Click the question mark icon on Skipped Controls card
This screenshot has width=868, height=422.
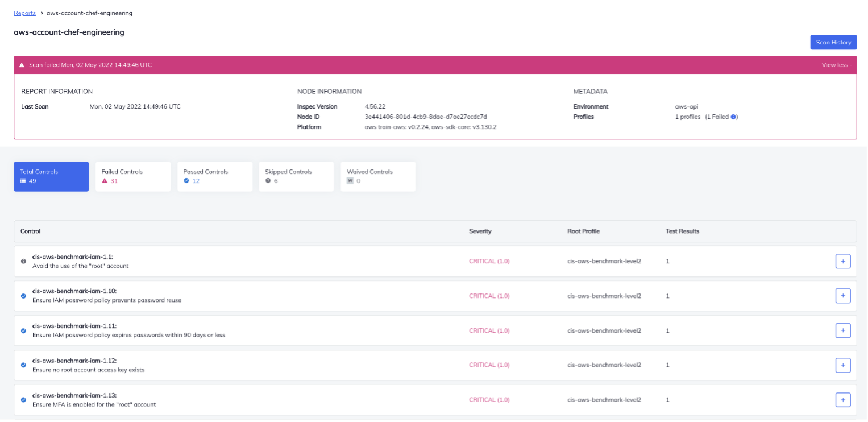pos(267,180)
